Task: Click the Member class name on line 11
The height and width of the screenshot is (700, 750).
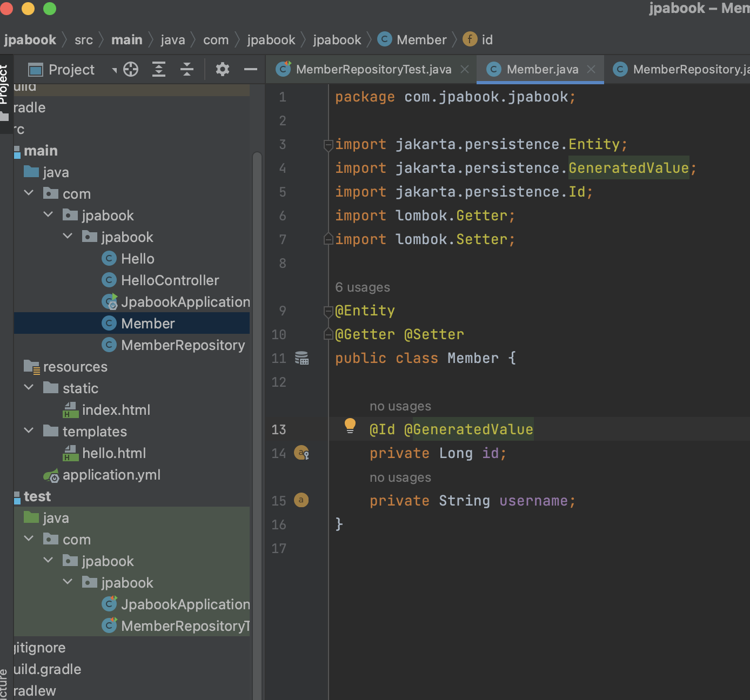Action: [473, 358]
